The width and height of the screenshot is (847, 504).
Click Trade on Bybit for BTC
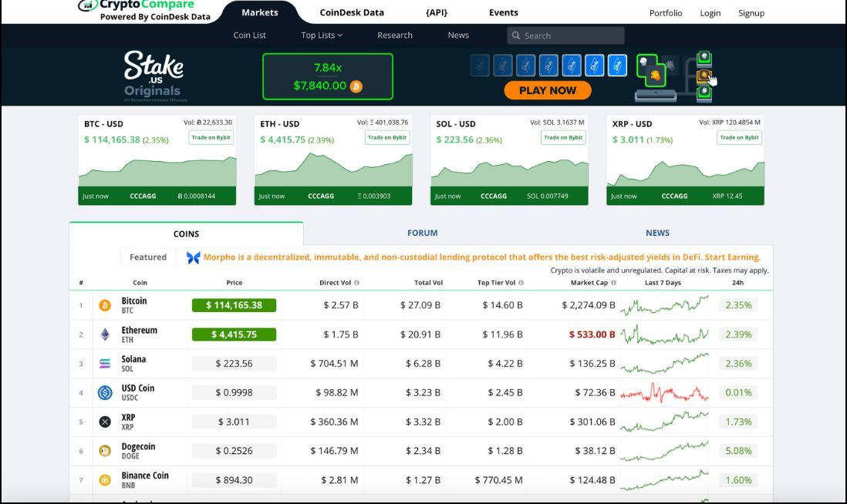(211, 138)
